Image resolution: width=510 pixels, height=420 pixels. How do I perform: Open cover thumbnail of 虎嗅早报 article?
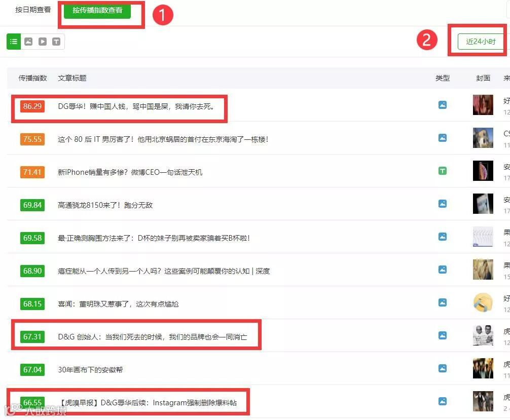(483, 401)
